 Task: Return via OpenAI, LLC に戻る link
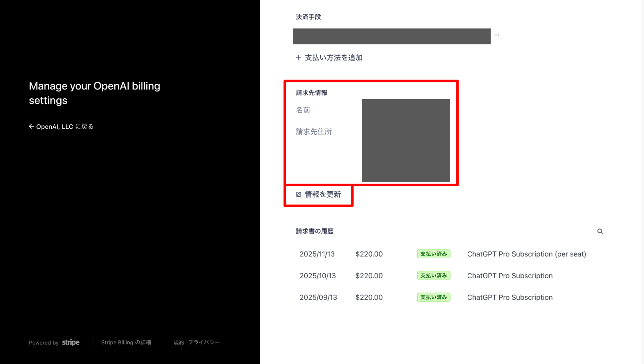pos(65,126)
